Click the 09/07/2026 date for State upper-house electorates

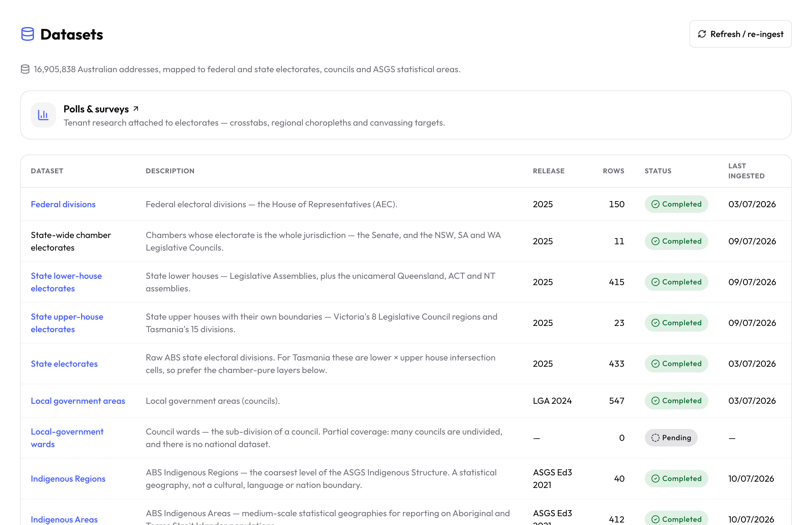(x=752, y=323)
